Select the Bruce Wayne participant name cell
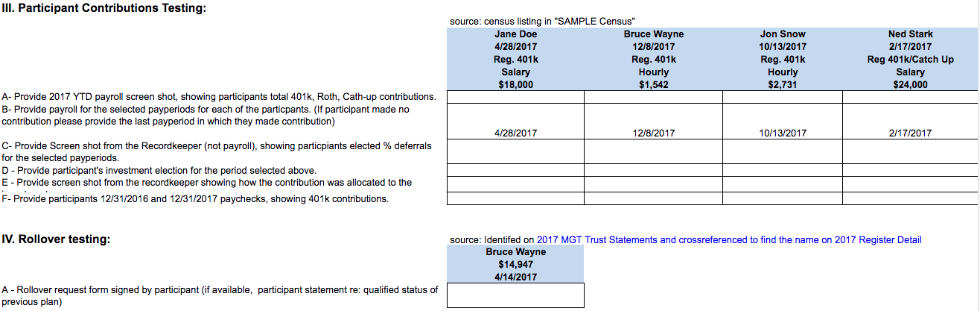This screenshot has height=311, width=980. 653,34
